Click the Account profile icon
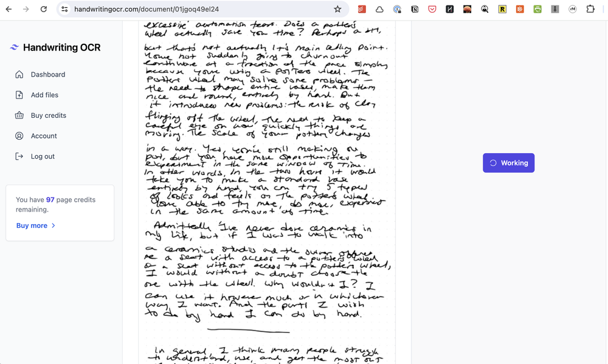The width and height of the screenshot is (608, 364). pos(19,136)
